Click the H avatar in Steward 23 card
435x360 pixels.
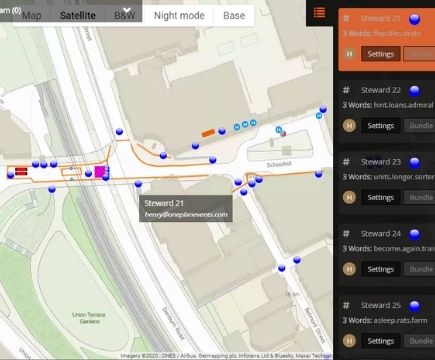tap(349, 197)
